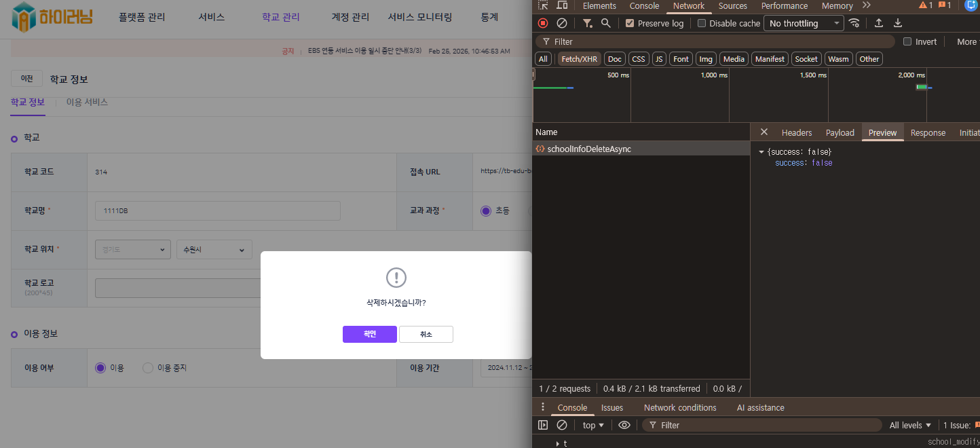Enable the Disable cache checkbox

point(702,23)
